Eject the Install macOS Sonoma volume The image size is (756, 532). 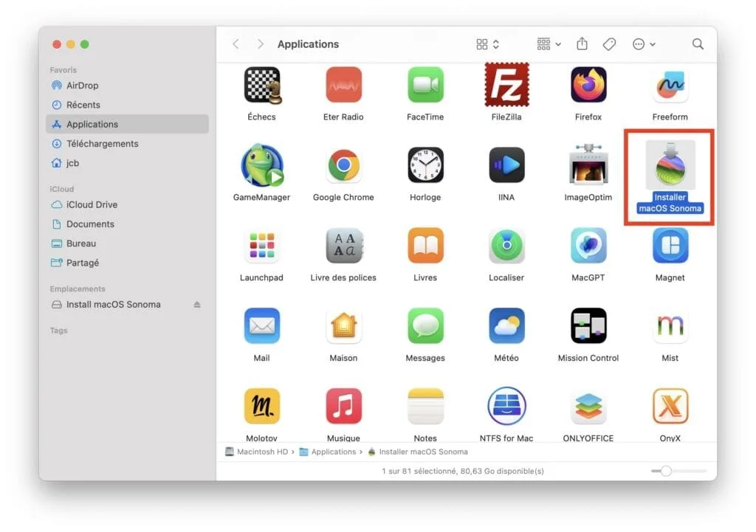point(196,305)
